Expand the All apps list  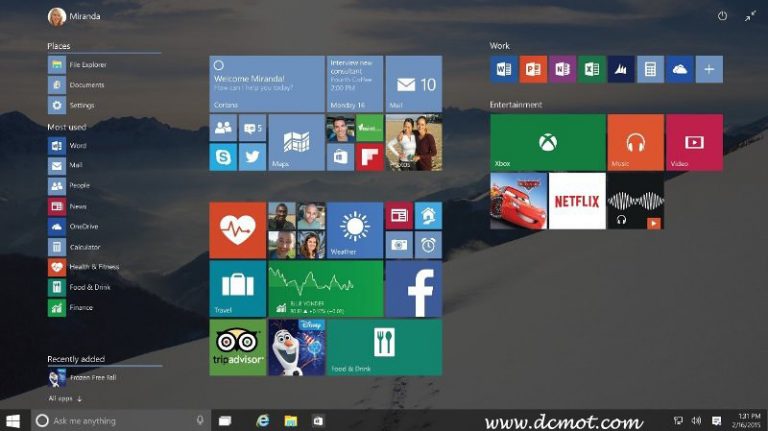click(x=65, y=398)
